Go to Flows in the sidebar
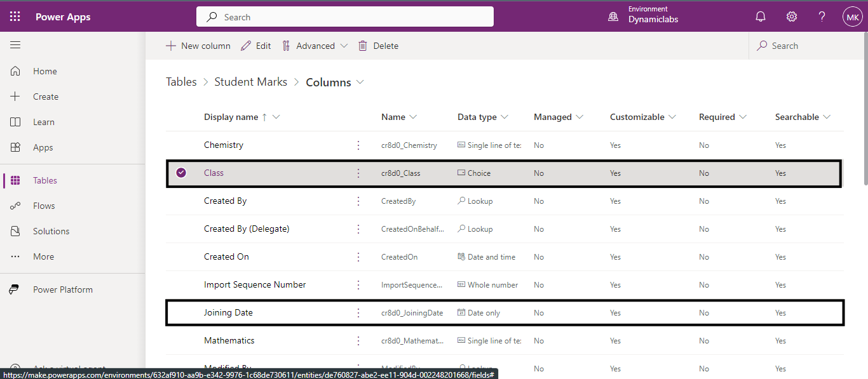 (44, 206)
